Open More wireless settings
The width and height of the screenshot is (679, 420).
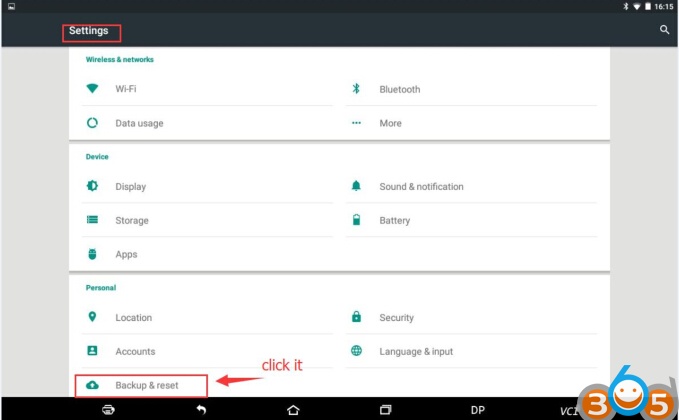[471, 123]
